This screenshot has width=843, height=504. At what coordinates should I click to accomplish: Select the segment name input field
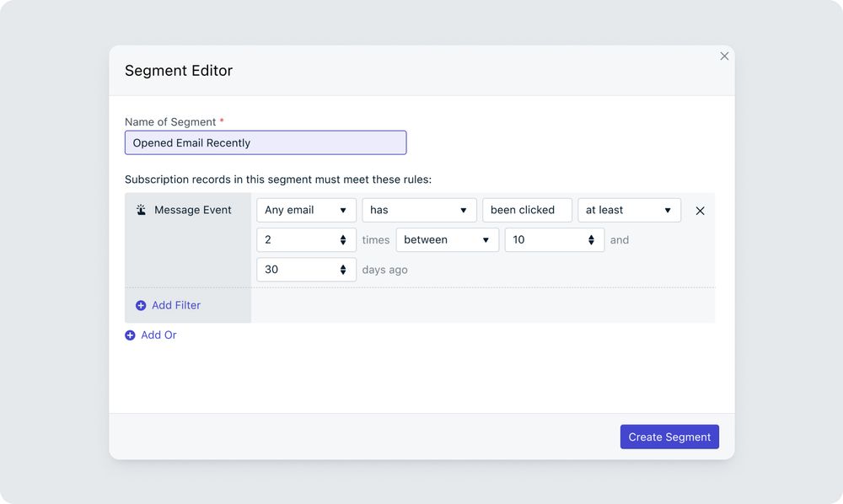click(x=265, y=142)
